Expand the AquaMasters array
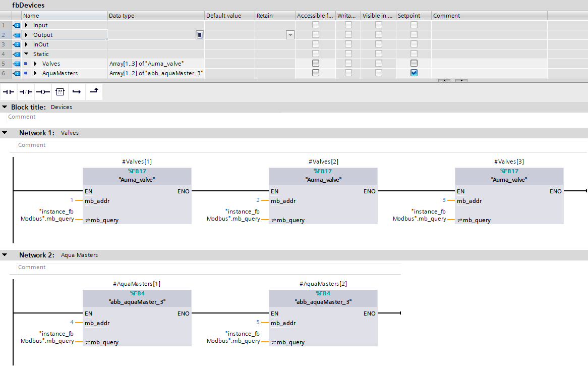The height and width of the screenshot is (366, 588). click(x=35, y=73)
